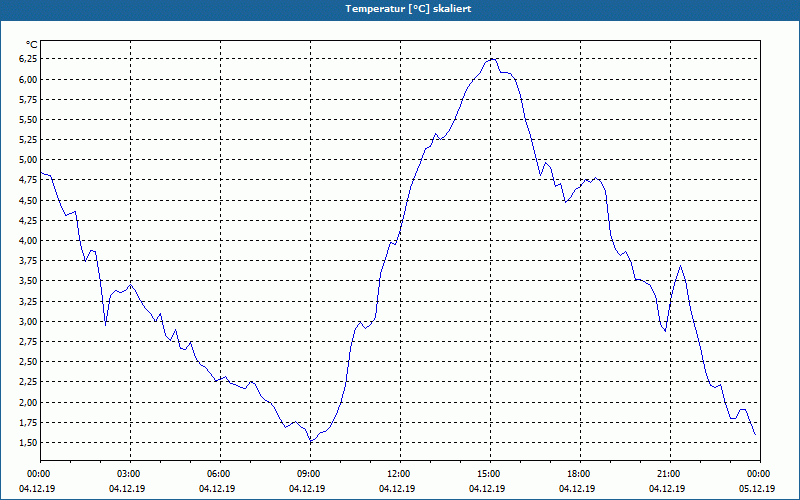Click the 04.12.19 date under 12:00
800x500 pixels.
397,489
